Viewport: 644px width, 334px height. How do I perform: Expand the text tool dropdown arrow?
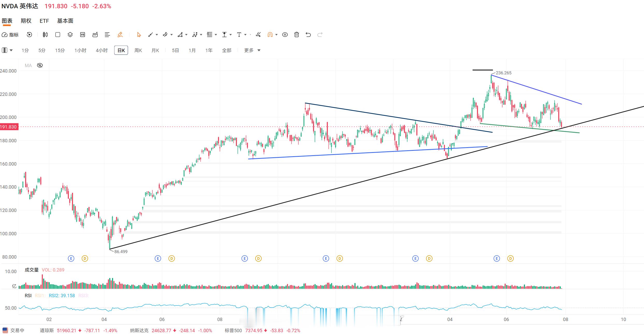click(x=245, y=35)
